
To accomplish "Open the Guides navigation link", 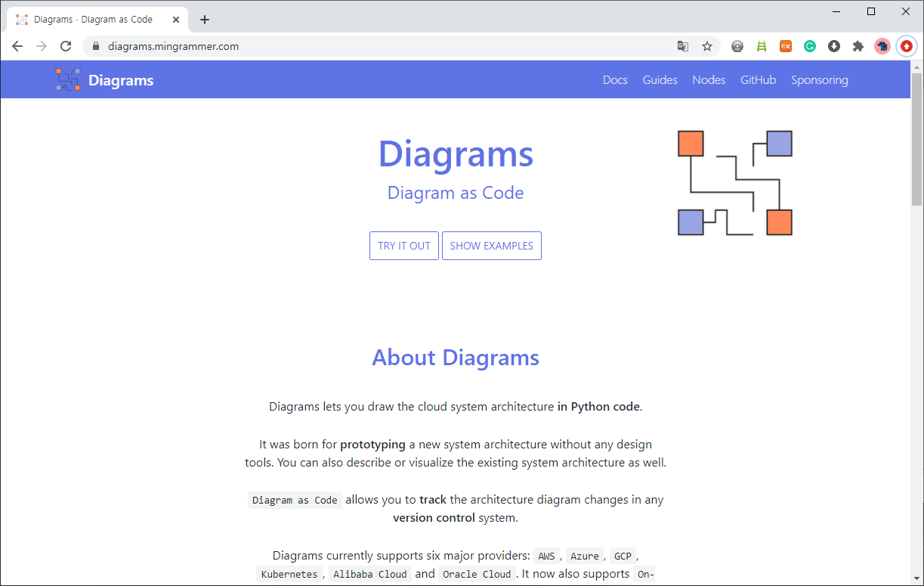I will coord(660,79).
